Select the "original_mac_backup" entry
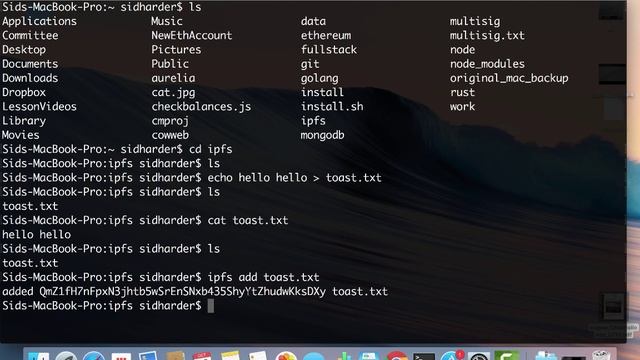Screen dimensions: 640x360 (509, 78)
